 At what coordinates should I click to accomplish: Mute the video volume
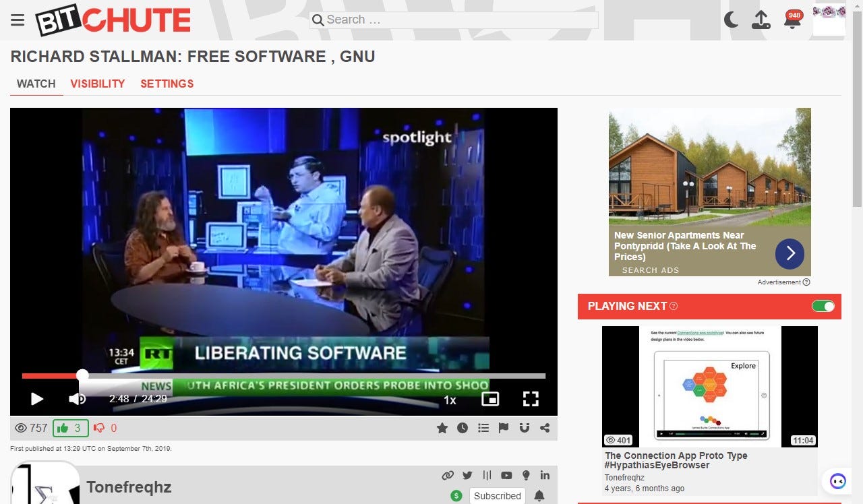coord(77,399)
